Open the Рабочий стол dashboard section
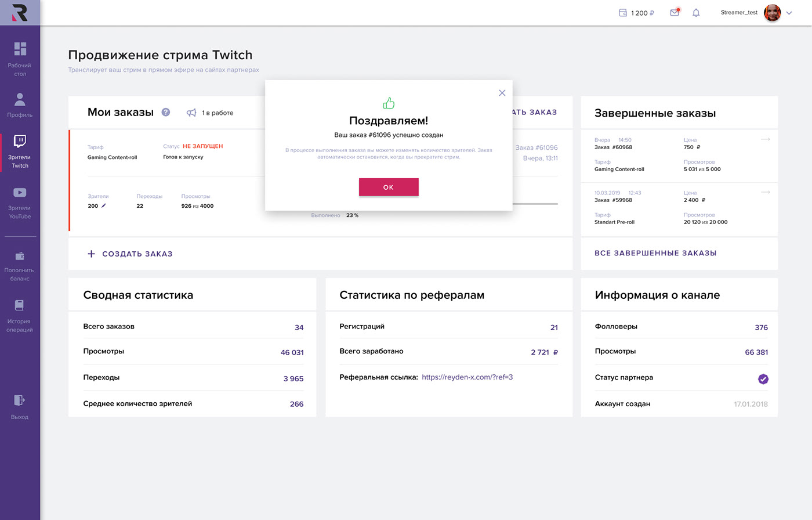The width and height of the screenshot is (812, 520). (20, 59)
